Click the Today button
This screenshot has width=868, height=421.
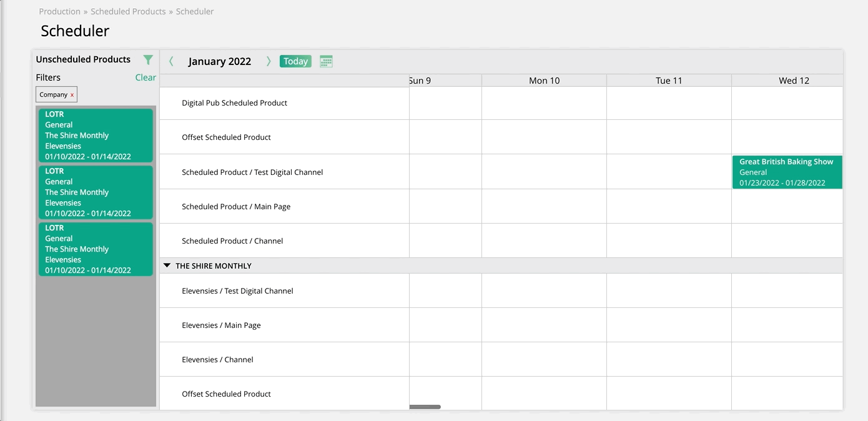295,61
